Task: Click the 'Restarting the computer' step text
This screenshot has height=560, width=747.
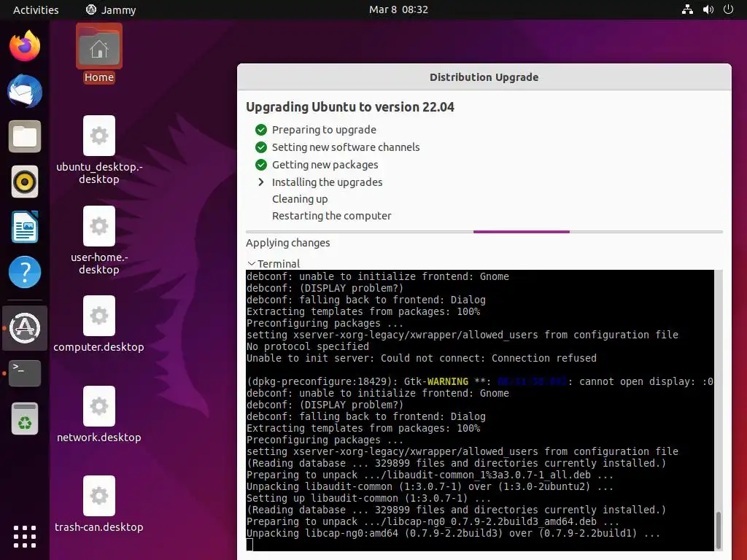Action: (332, 216)
